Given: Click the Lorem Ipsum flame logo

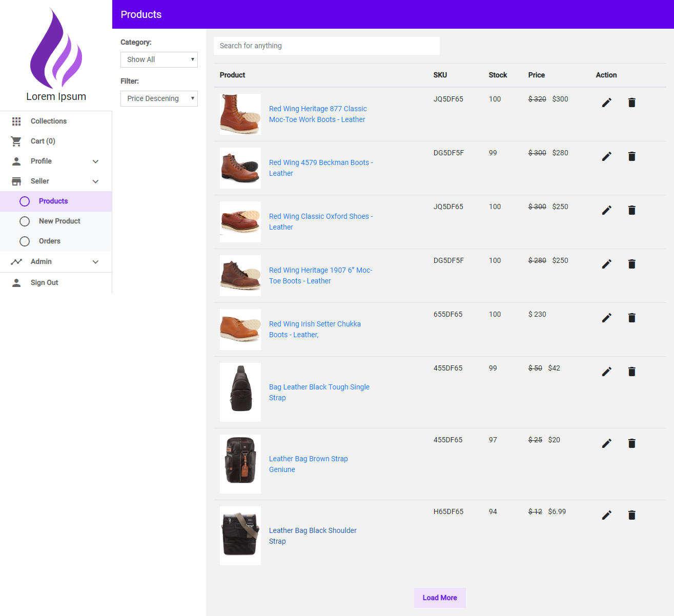Looking at the screenshot, I should [x=56, y=49].
